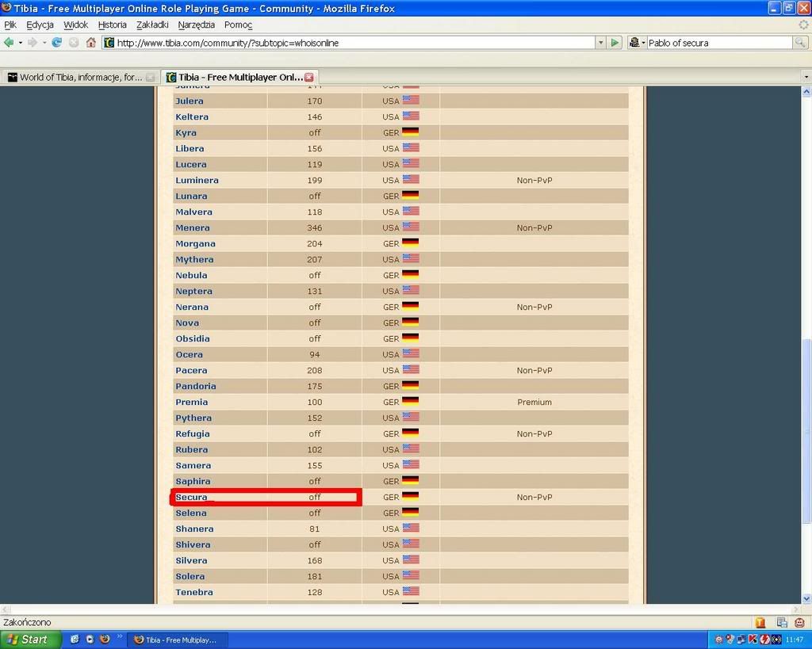Click the status bar pages icon
Viewport: 812px width, 649px height.
[x=781, y=622]
